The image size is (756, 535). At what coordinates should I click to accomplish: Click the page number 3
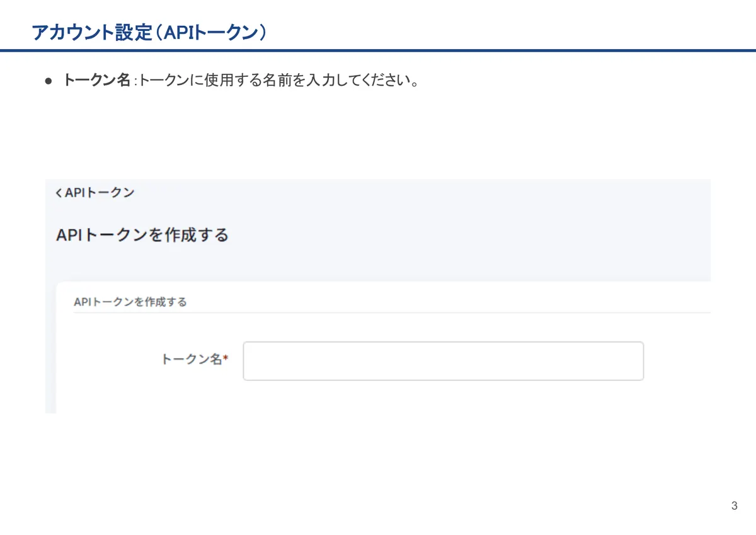(735, 506)
